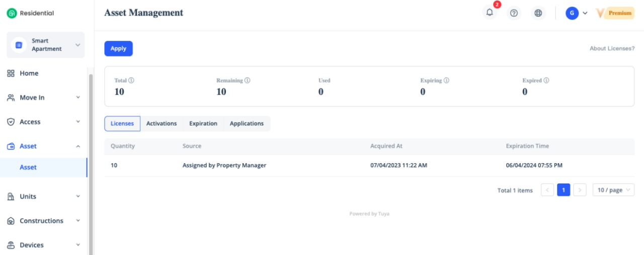Open the user account G dropdown
The height and width of the screenshot is (255, 644).
tap(576, 13)
